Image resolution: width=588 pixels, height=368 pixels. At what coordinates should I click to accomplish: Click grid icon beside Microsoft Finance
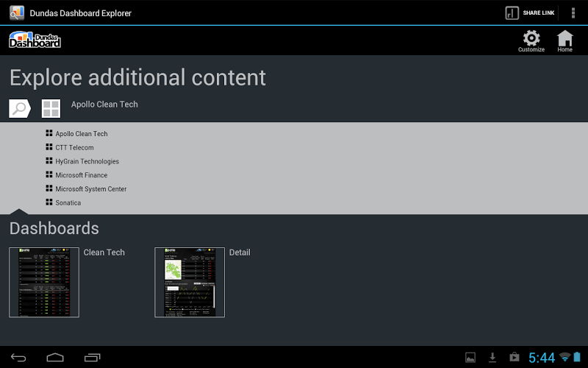click(49, 174)
